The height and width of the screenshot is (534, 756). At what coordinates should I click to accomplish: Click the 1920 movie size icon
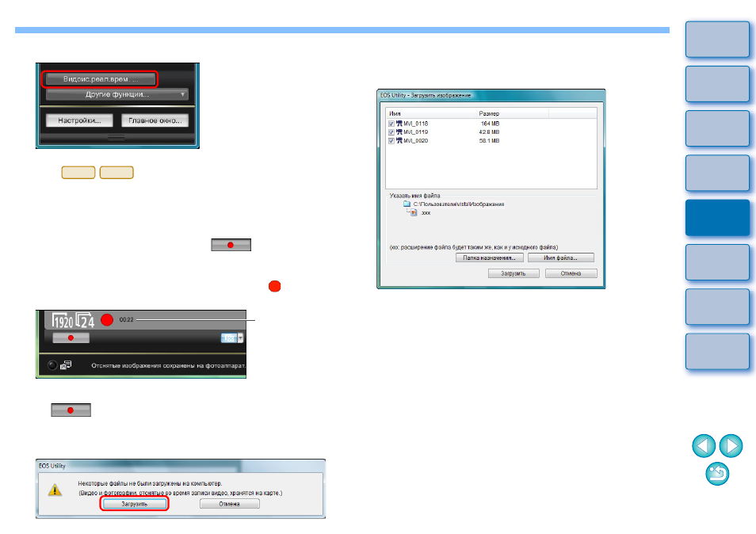pos(63,321)
